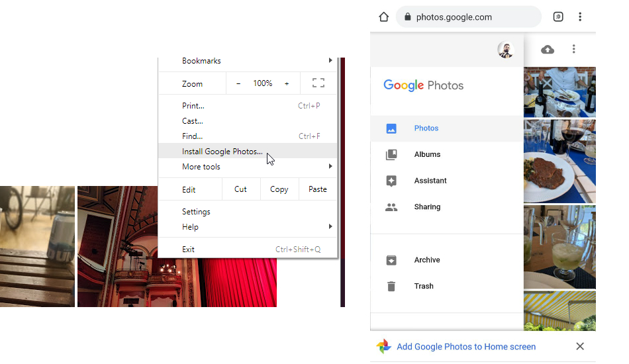Open the steak on plate photo
The height and width of the screenshot is (364, 629).
(x=559, y=161)
